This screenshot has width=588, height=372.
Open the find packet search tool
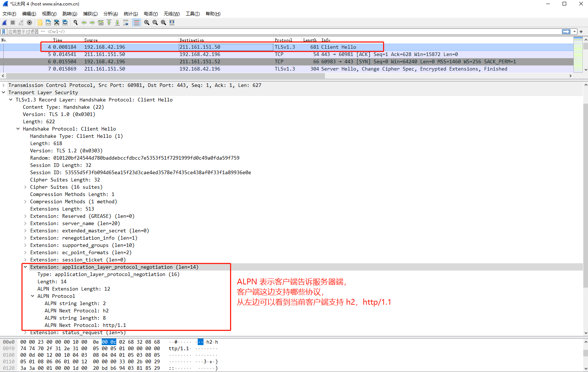[75, 23]
